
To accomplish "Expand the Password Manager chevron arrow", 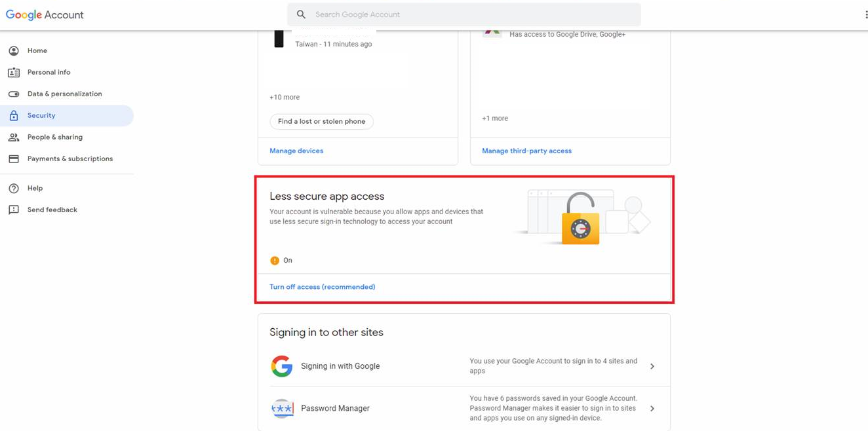I will [652, 408].
